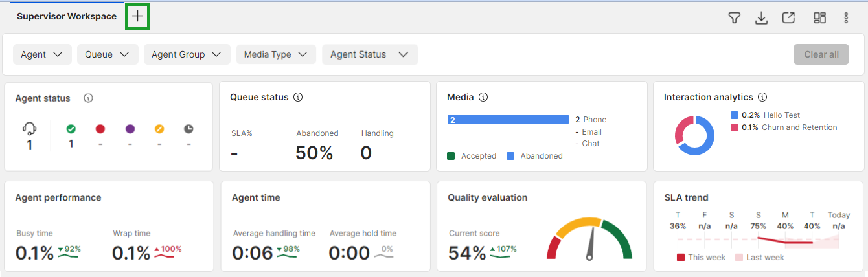Open the filter funnel icon
This screenshot has width=868, height=277.
pyautogui.click(x=734, y=18)
